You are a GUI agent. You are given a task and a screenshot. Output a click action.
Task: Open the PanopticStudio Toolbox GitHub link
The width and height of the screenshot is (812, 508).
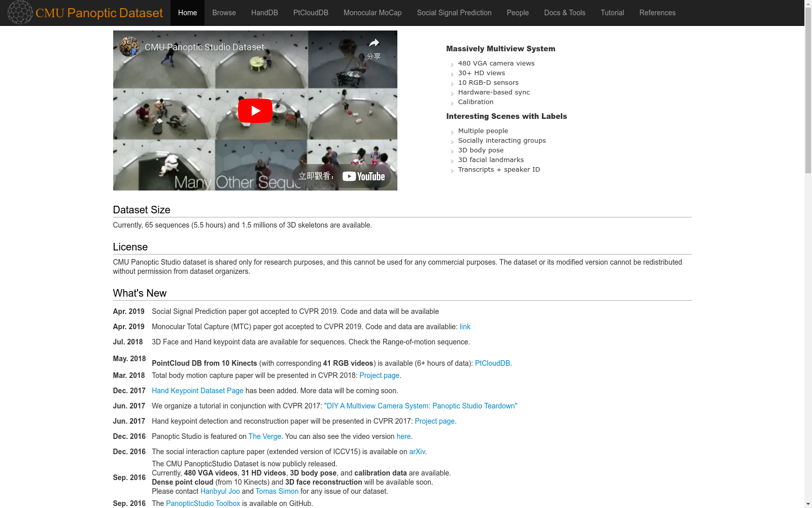click(x=203, y=503)
